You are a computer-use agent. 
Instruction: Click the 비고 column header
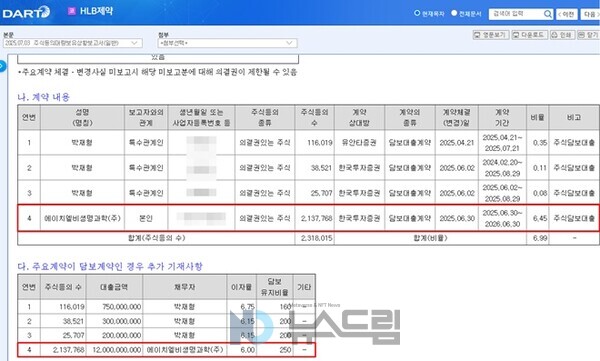pyautogui.click(x=574, y=118)
